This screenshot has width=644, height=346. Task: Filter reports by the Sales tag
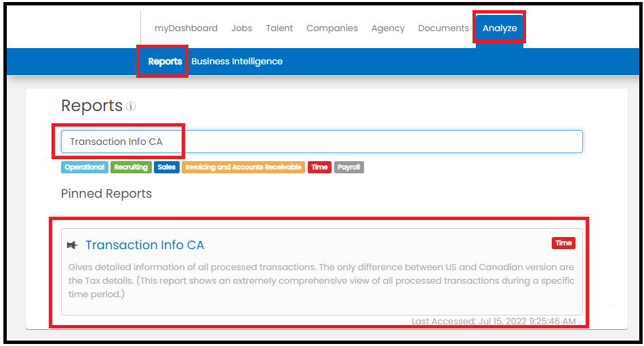click(166, 167)
